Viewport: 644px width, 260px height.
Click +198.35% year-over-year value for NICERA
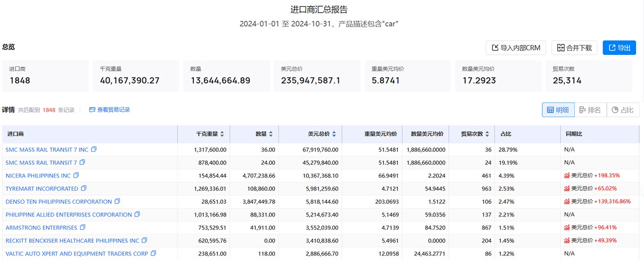tap(607, 176)
